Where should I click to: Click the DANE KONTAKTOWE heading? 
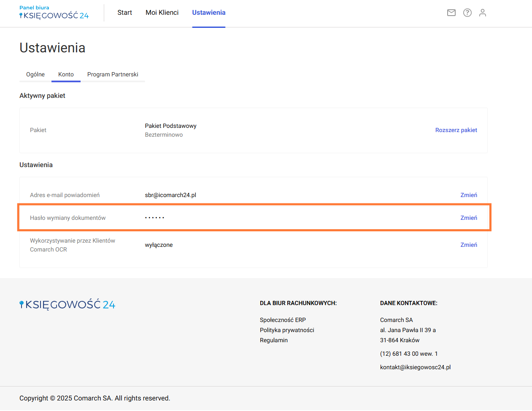pyautogui.click(x=409, y=303)
